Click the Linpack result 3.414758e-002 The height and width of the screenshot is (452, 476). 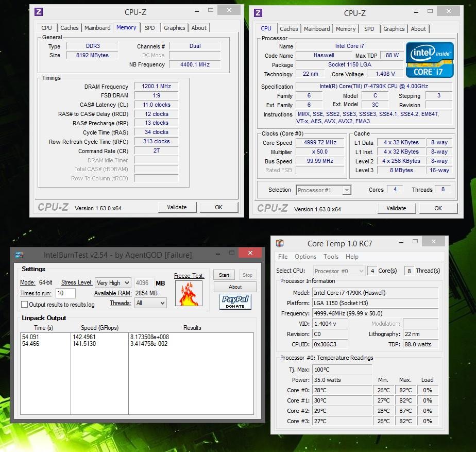[x=149, y=344]
